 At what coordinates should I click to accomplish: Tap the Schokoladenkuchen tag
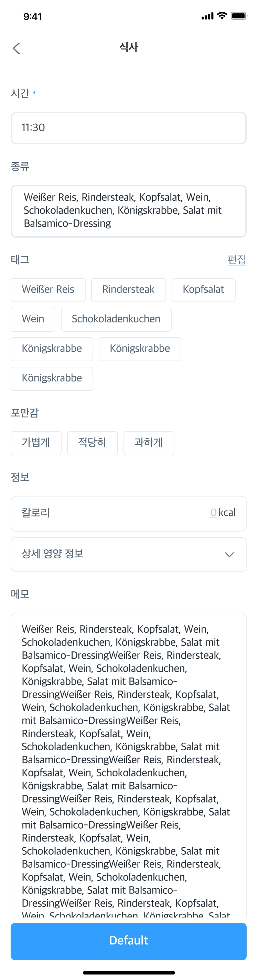(x=116, y=319)
